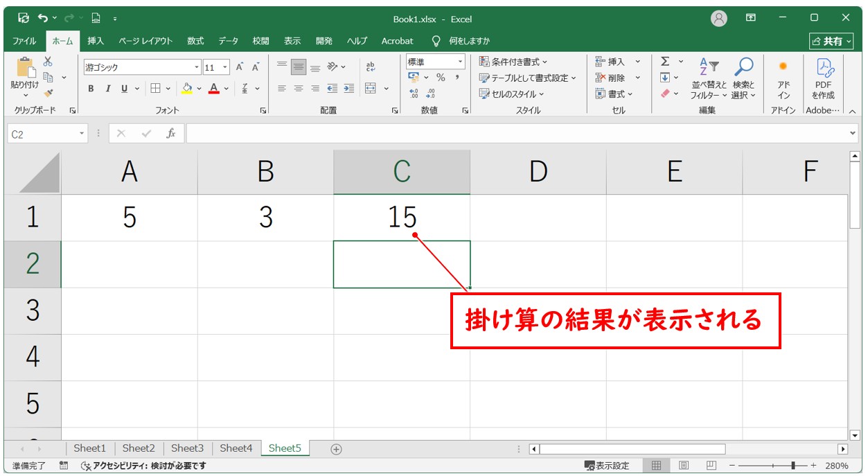868x476 pixels.
Task: Click the decrease decimal icon
Action: 431,94
